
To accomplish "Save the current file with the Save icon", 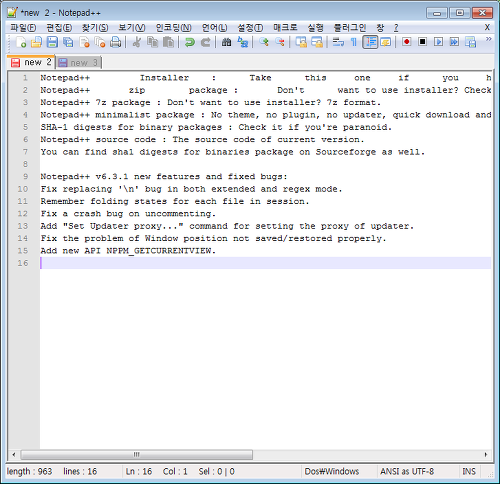I will click(x=52, y=42).
